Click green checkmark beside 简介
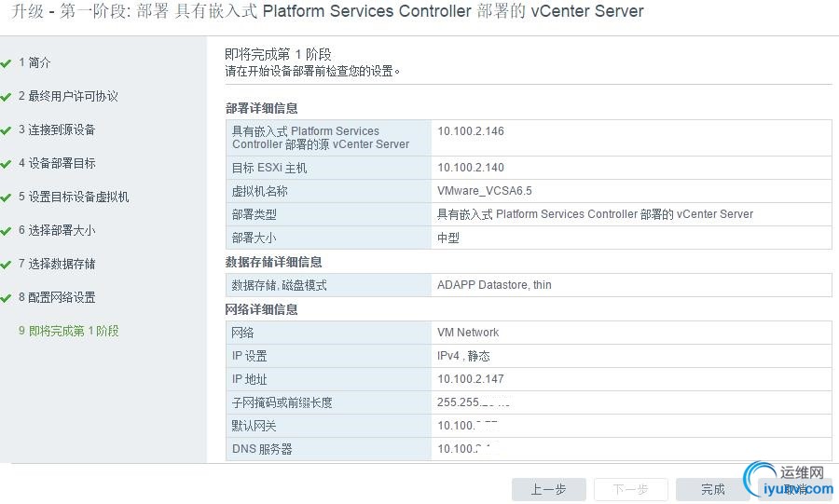Image resolution: width=839 pixels, height=504 pixels. click(x=6, y=63)
